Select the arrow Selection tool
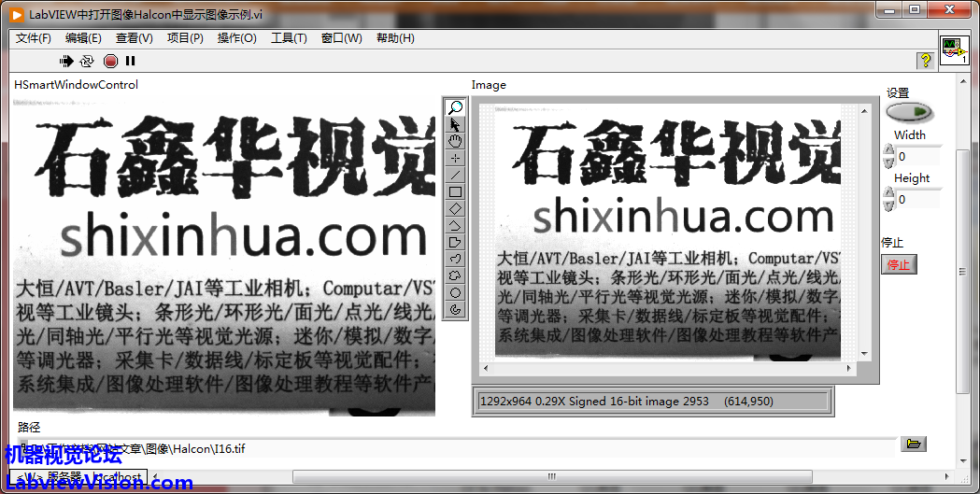This screenshot has width=980, height=494. (x=455, y=124)
